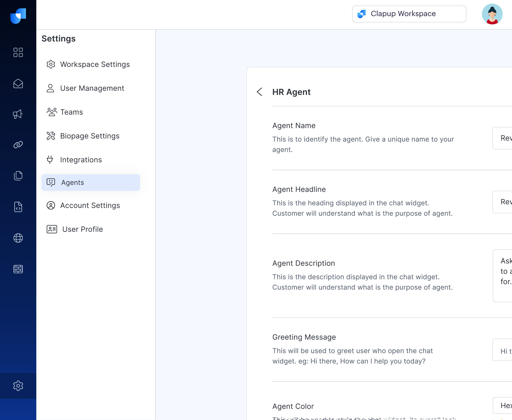Click the Agent Headline label

coord(299,189)
